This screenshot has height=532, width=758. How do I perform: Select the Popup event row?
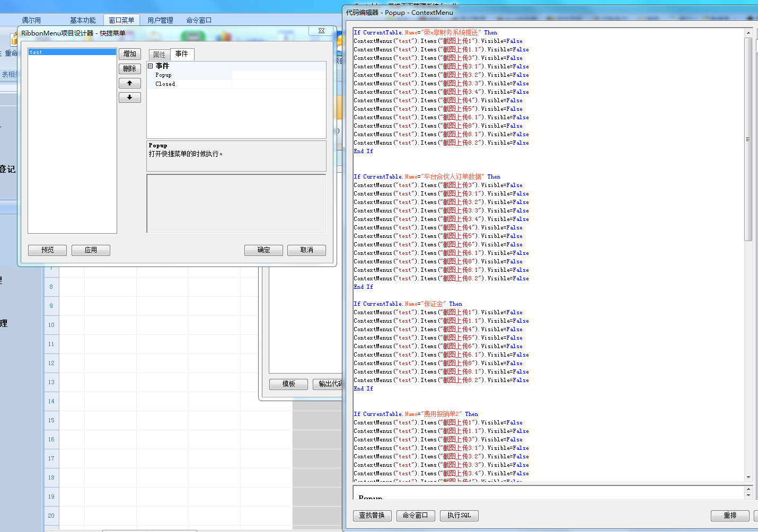click(x=236, y=75)
